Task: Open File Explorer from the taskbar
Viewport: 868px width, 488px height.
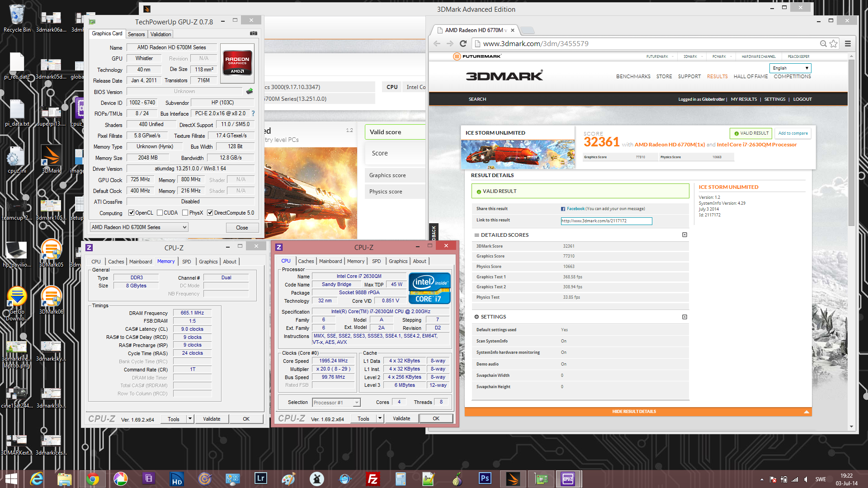Action: 65,479
